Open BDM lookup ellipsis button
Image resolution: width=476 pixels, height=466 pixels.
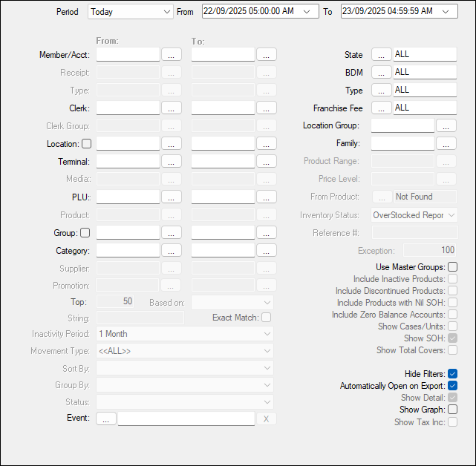tap(381, 73)
